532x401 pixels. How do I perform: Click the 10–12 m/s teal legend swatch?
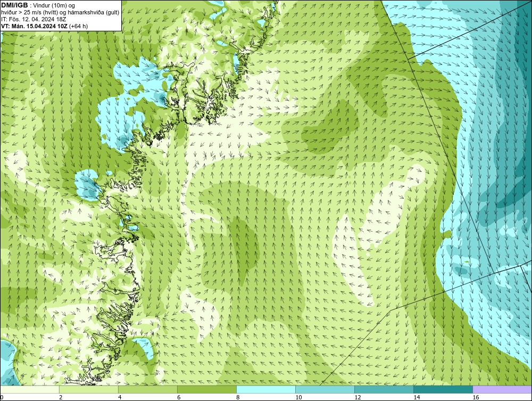pyautogui.click(x=325, y=389)
